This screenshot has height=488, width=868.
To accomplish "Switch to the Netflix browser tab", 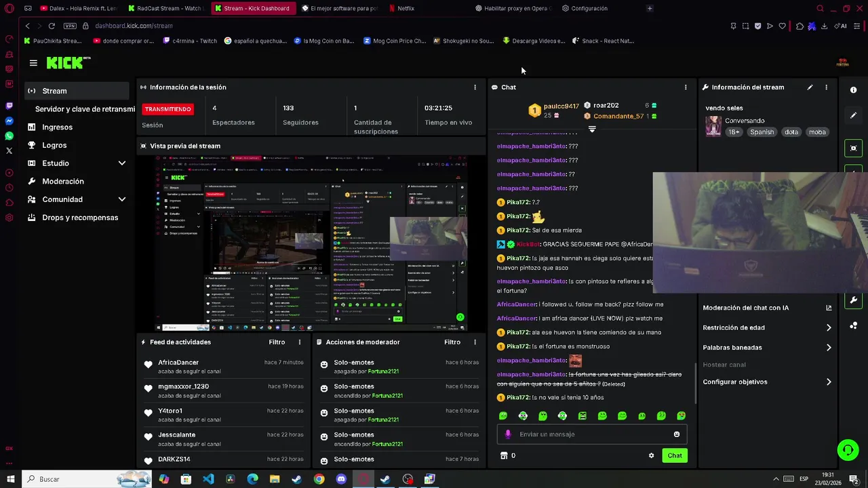I will tap(406, 8).
